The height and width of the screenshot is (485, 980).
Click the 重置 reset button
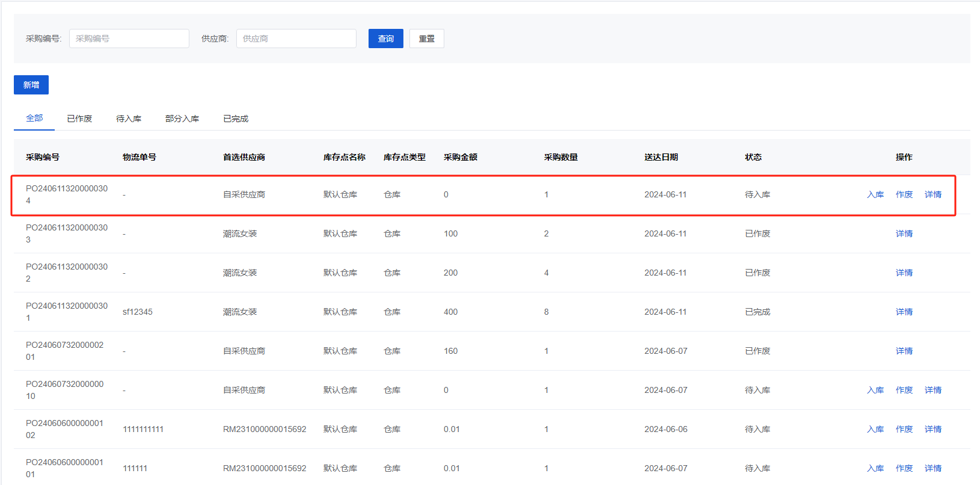427,39
